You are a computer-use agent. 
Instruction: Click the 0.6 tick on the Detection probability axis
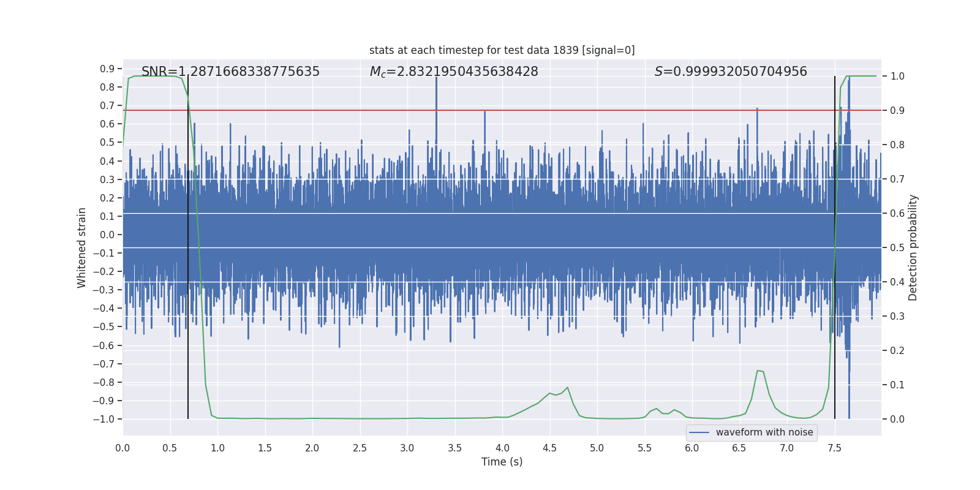click(897, 213)
